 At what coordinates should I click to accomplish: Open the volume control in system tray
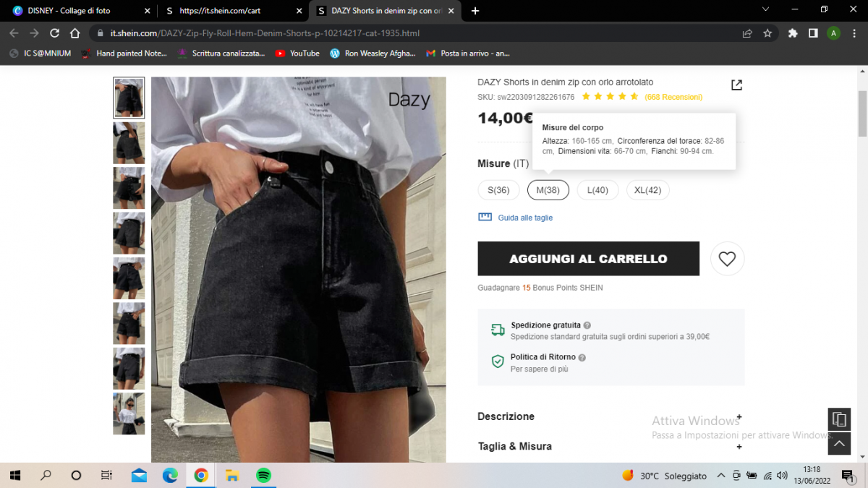(783, 476)
